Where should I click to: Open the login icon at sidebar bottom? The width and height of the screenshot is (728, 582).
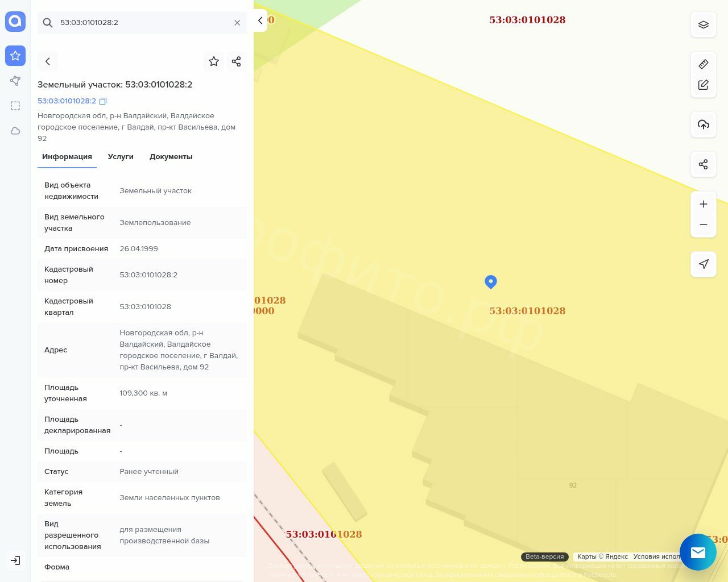15,560
